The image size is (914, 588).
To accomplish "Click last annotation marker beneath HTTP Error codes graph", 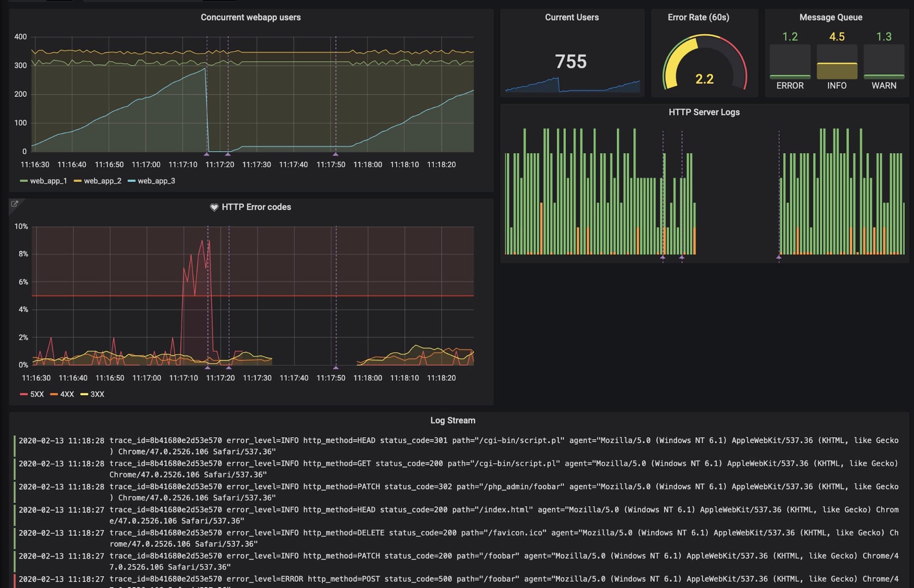I will tap(336, 367).
